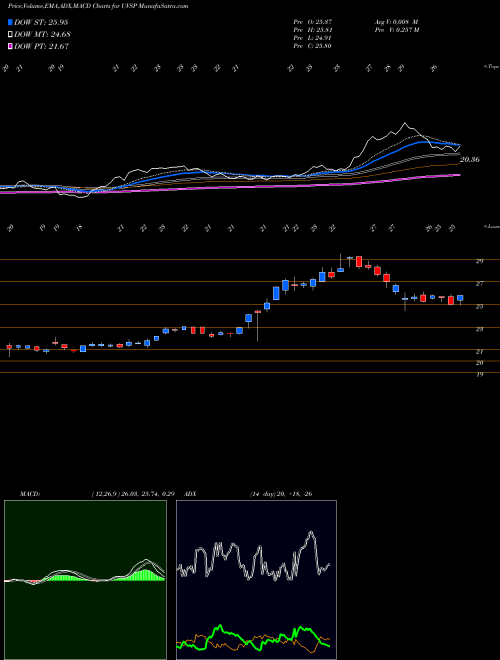500x660 pixels.
Task: Select the 'DOW ST: 25.93' legend label
Action: click(x=41, y=22)
